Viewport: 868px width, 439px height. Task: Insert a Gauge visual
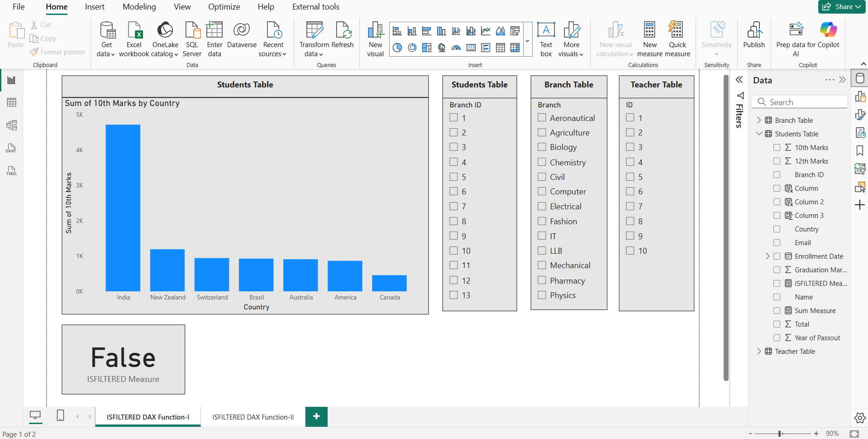pos(456,47)
